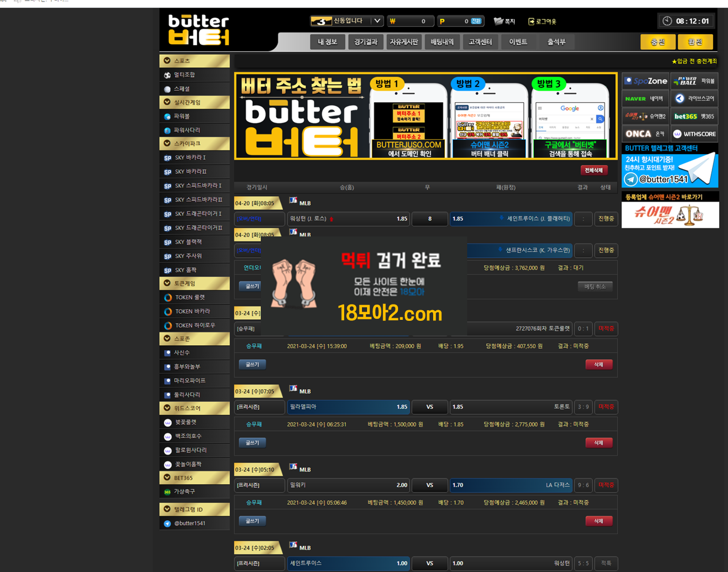Click 삭제 for the 필라델피아 bet
This screenshot has height=572, width=728.
599,443
